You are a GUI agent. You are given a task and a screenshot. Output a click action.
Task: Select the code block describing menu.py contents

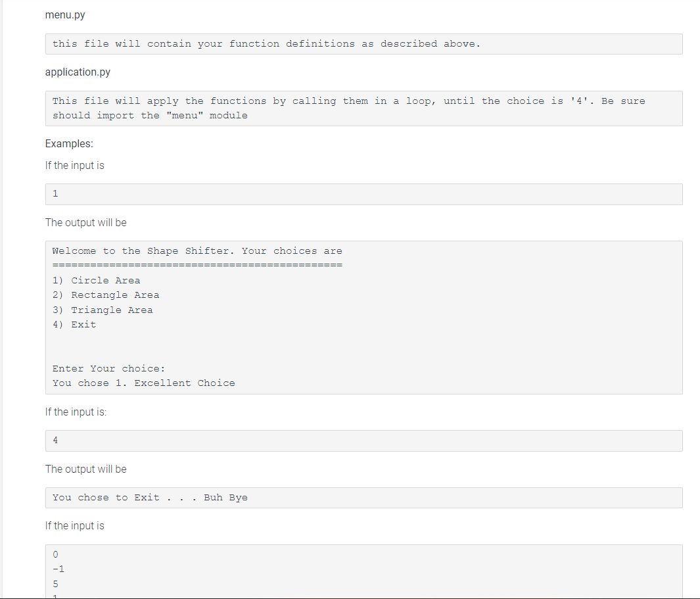click(x=363, y=43)
